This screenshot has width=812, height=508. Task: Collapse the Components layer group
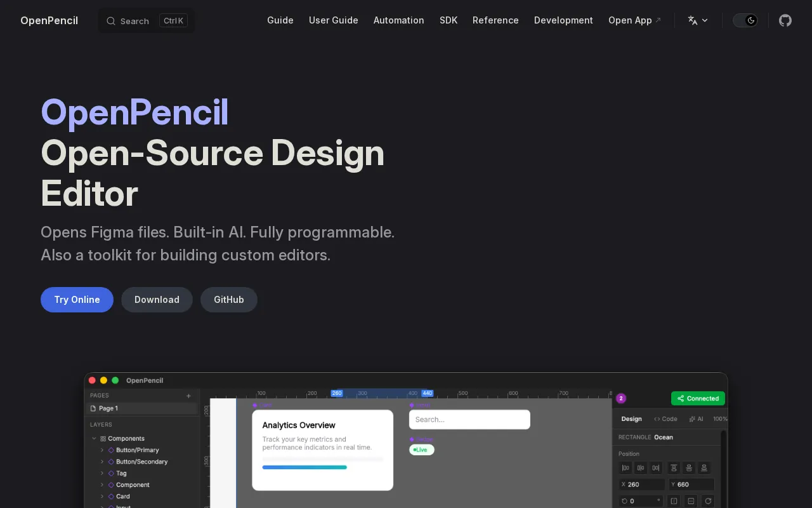pyautogui.click(x=94, y=439)
